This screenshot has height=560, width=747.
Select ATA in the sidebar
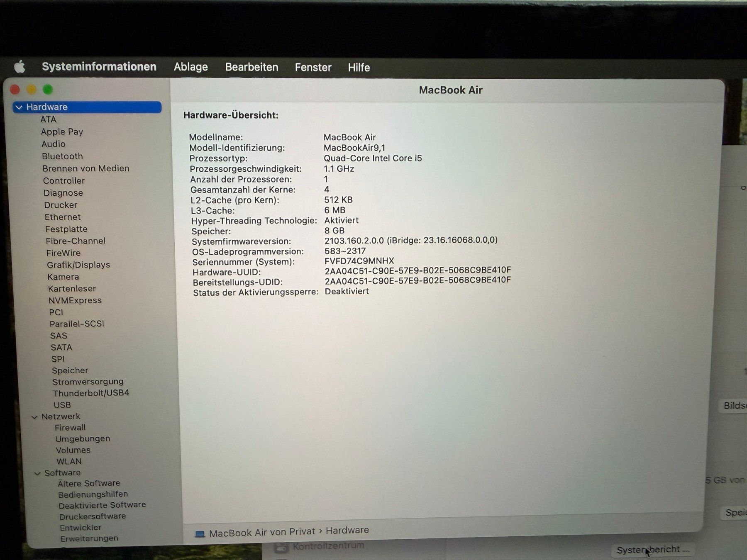[48, 119]
